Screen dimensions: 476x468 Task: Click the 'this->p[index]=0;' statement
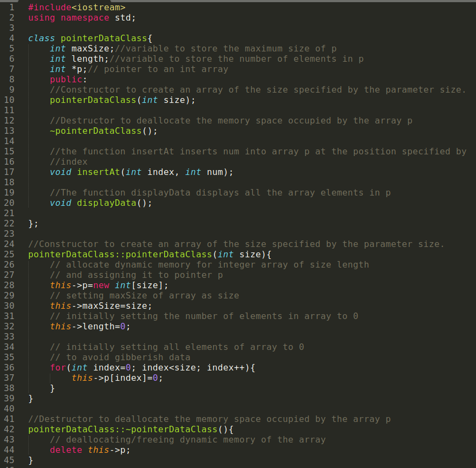(117, 378)
